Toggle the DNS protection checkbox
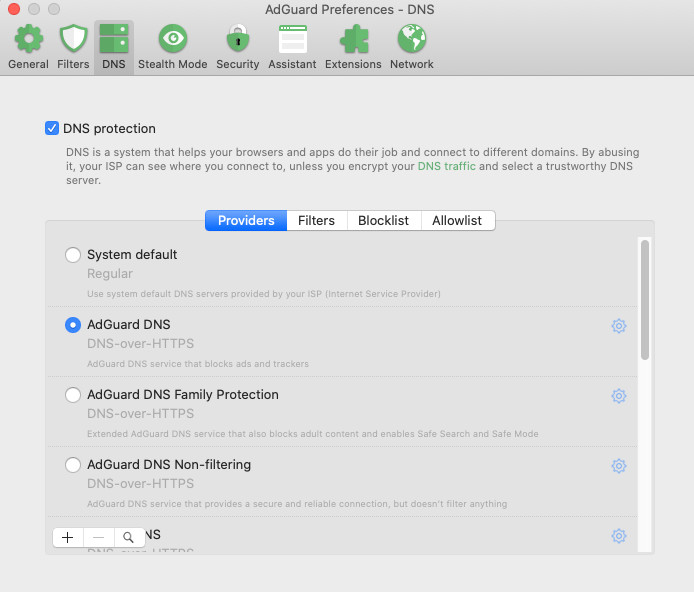 click(52, 128)
